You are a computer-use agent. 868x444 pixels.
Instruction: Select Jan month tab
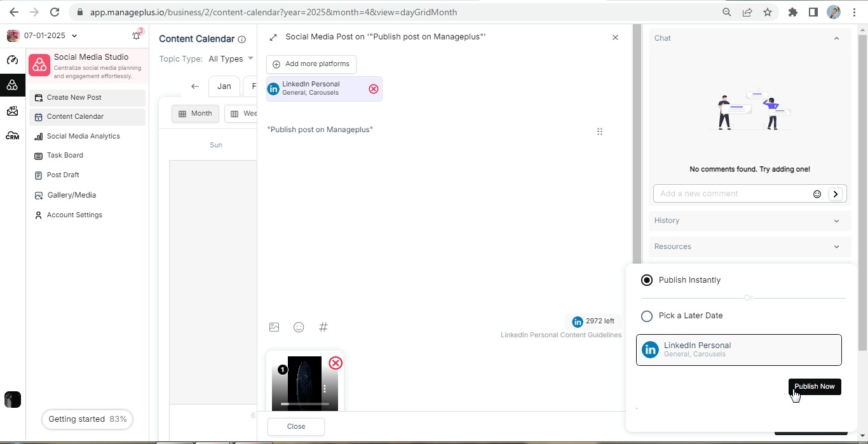[224, 86]
